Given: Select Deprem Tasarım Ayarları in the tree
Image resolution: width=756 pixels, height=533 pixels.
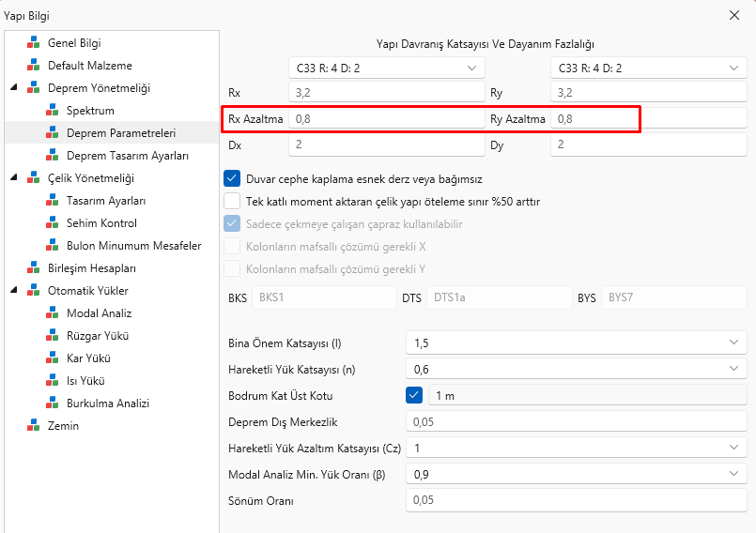Looking at the screenshot, I should [x=128, y=156].
